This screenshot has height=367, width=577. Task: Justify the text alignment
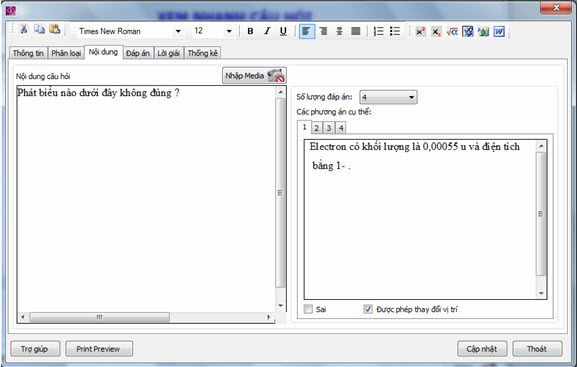[355, 31]
